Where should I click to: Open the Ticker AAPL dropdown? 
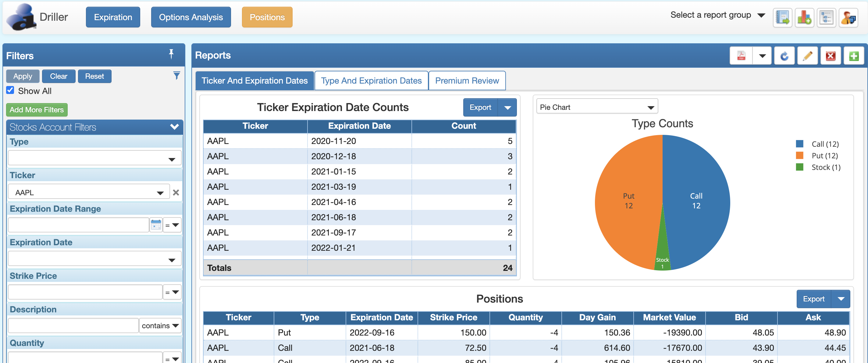(x=89, y=192)
